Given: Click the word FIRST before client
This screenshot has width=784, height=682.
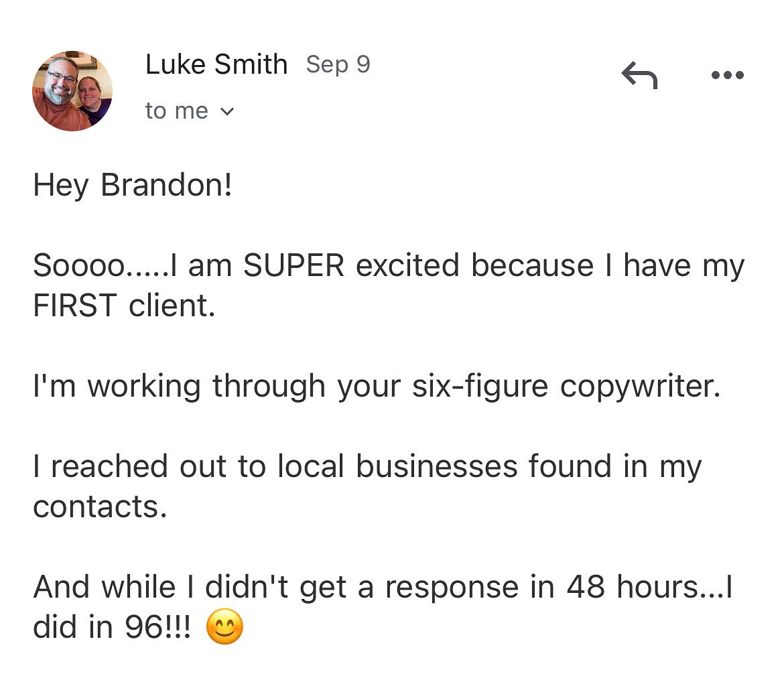Looking at the screenshot, I should pyautogui.click(x=75, y=305).
